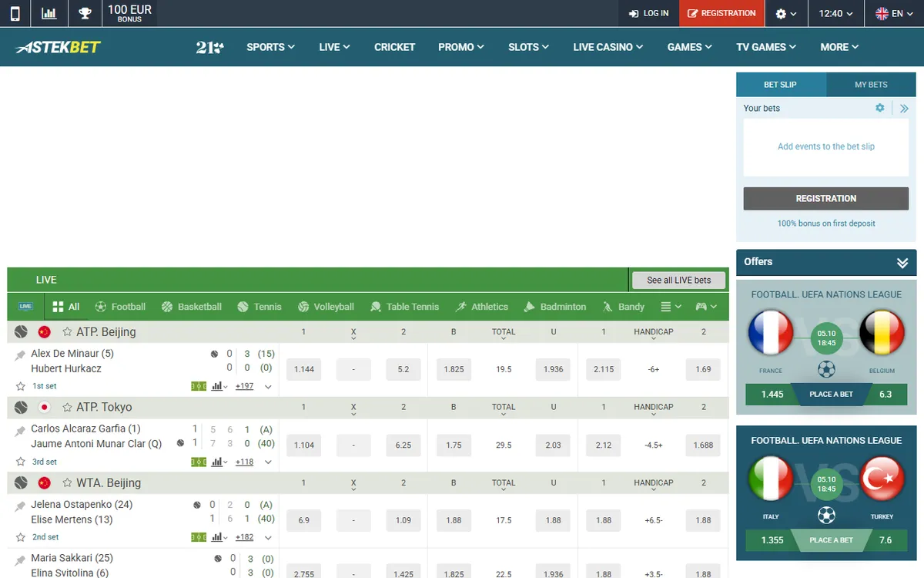Select the All sports filter
The image size is (924, 578).
click(65, 307)
